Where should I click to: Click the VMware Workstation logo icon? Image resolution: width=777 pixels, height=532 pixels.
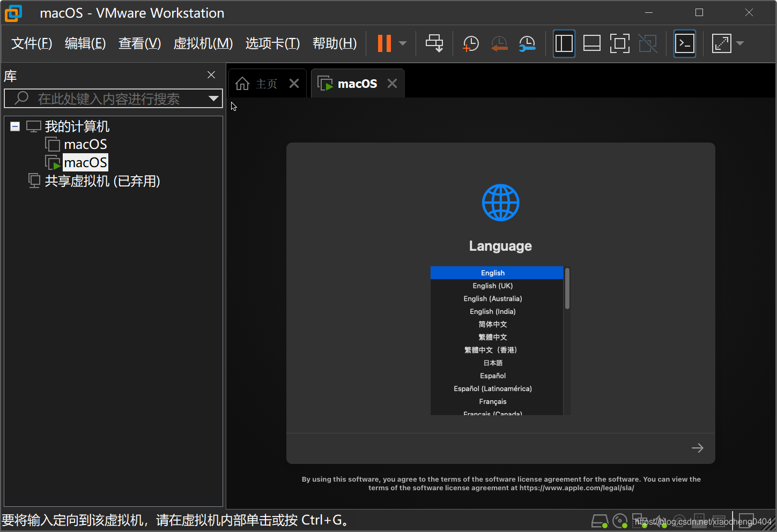click(x=13, y=13)
